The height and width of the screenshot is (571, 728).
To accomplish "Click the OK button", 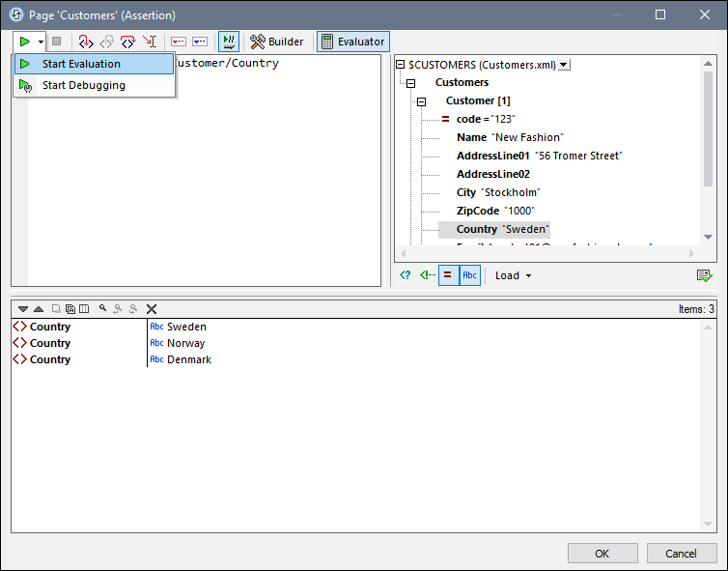I will tap(602, 554).
